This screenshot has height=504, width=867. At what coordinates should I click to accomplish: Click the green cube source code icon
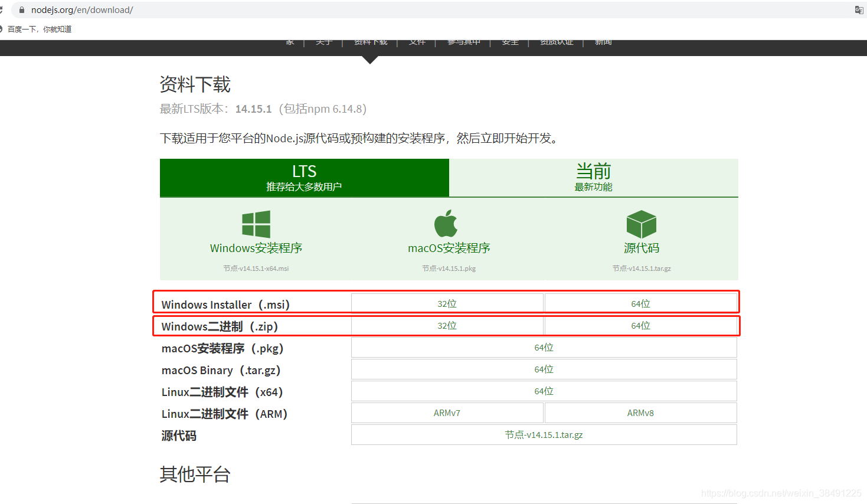(x=642, y=224)
